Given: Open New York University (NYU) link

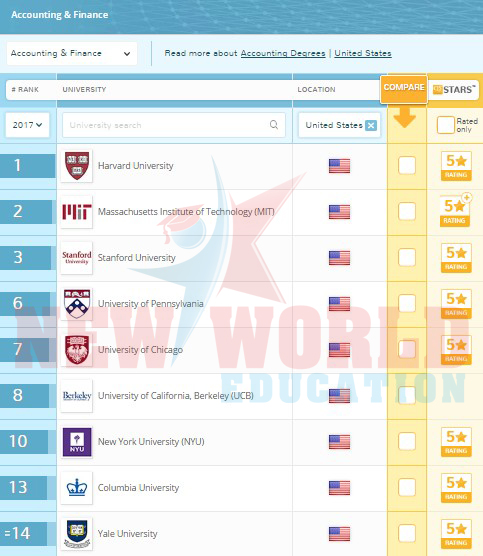Looking at the screenshot, I should click(x=151, y=442).
